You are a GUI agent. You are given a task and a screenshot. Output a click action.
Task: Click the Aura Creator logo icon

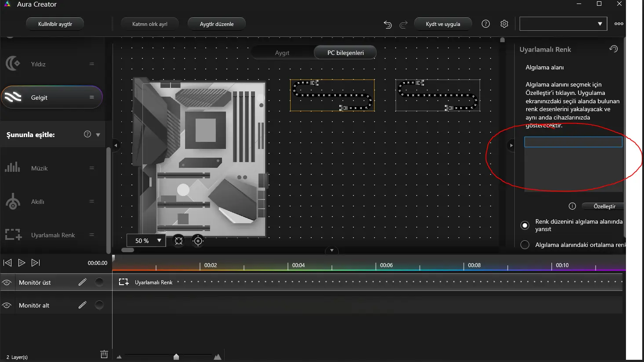[7, 4]
